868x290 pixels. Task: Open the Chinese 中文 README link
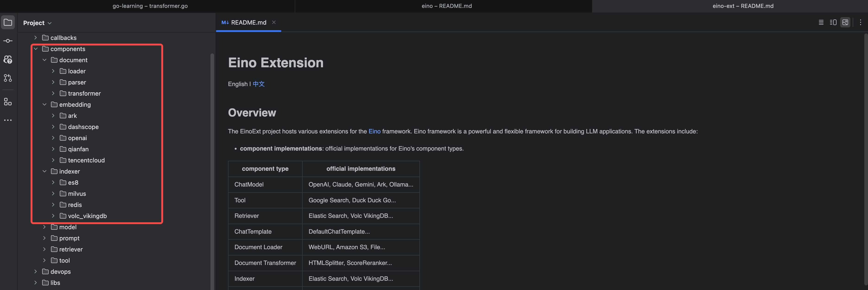point(259,84)
